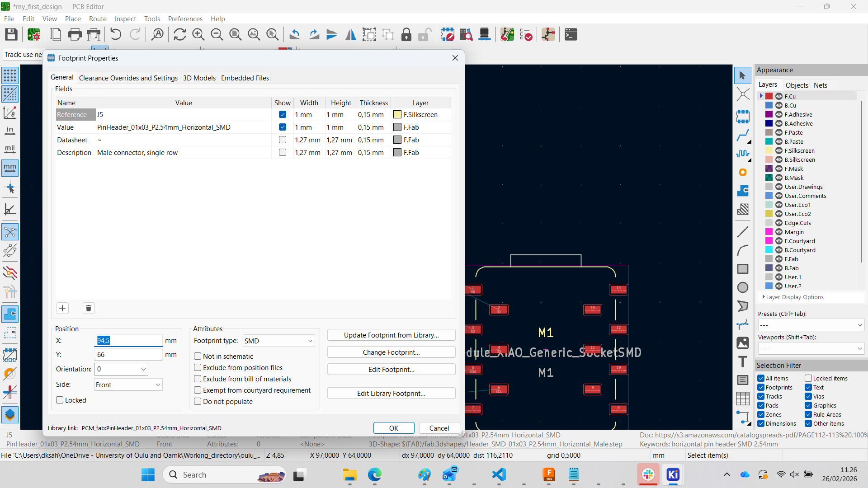
Task: Enable the Locked checkbox under Position
Action: coord(60,400)
